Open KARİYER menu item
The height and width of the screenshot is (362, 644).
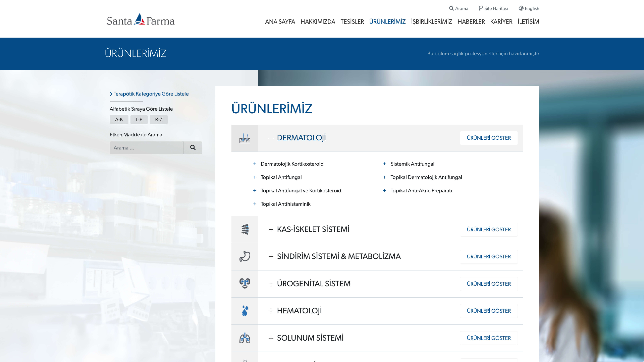[501, 22]
